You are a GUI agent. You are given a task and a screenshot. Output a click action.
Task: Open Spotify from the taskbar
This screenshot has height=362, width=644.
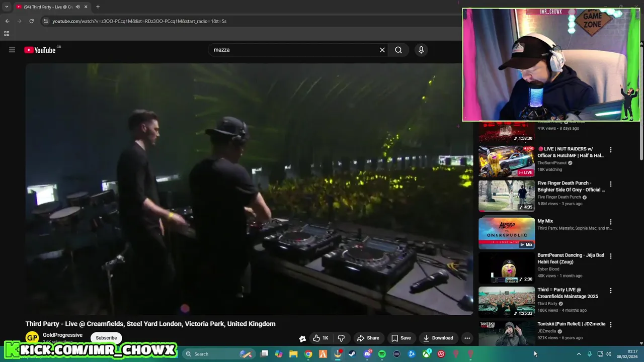(382, 354)
